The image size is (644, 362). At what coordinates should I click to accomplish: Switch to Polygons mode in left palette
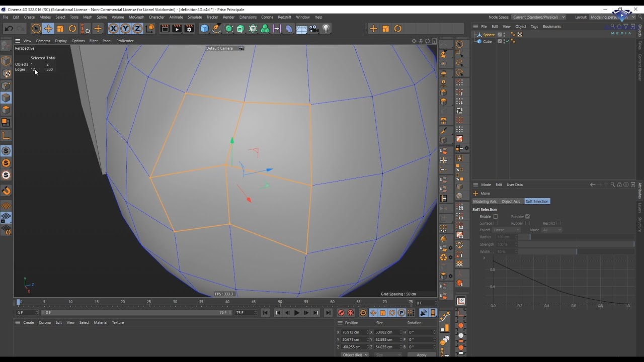tap(6, 110)
